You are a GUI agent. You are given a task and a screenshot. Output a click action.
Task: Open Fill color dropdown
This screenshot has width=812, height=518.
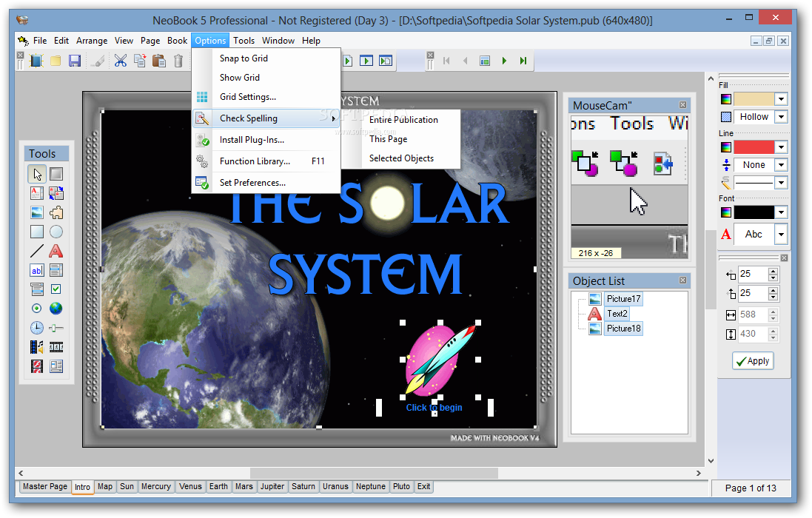(781, 99)
